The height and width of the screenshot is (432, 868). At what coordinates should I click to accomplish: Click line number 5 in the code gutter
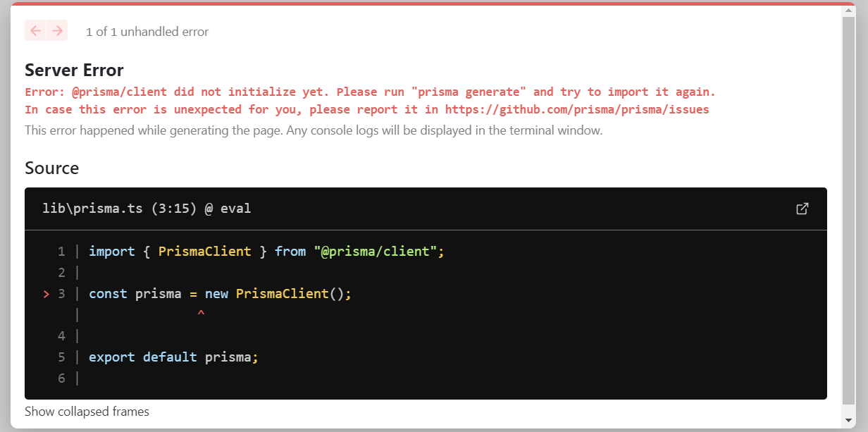coord(61,357)
